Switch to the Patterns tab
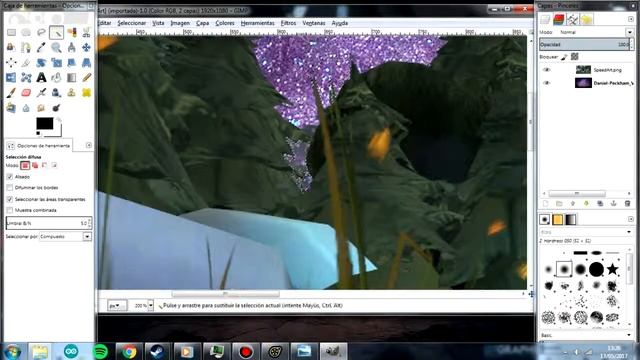Screen dimensions: 640x360 pos(558,220)
